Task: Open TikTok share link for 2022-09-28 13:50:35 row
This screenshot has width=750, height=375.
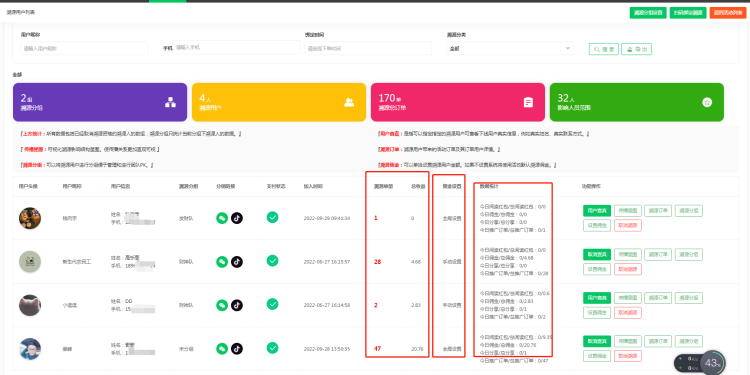Action: [x=237, y=349]
